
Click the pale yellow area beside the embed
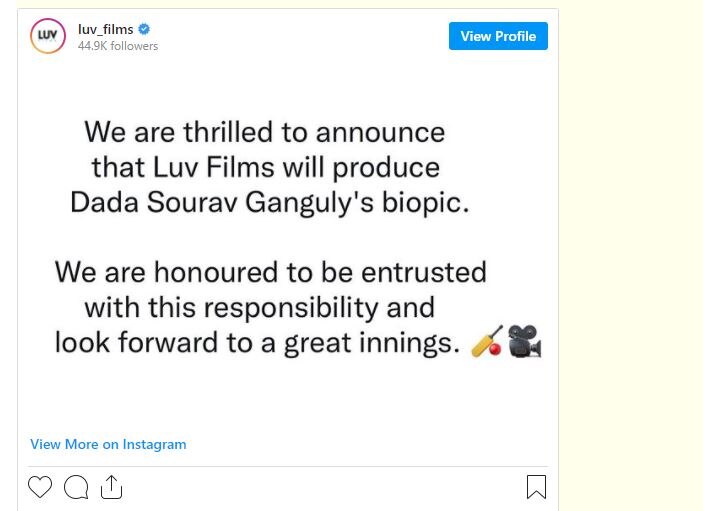coord(632,250)
